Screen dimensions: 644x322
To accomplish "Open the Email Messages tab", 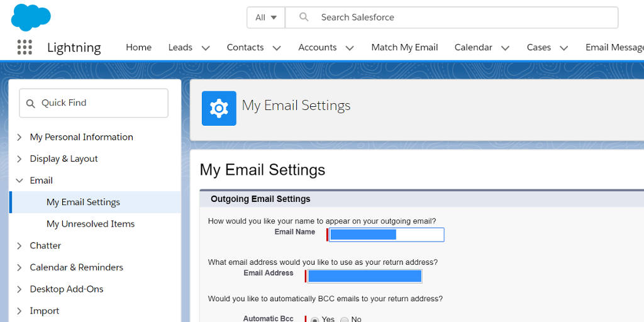I will coord(615,47).
